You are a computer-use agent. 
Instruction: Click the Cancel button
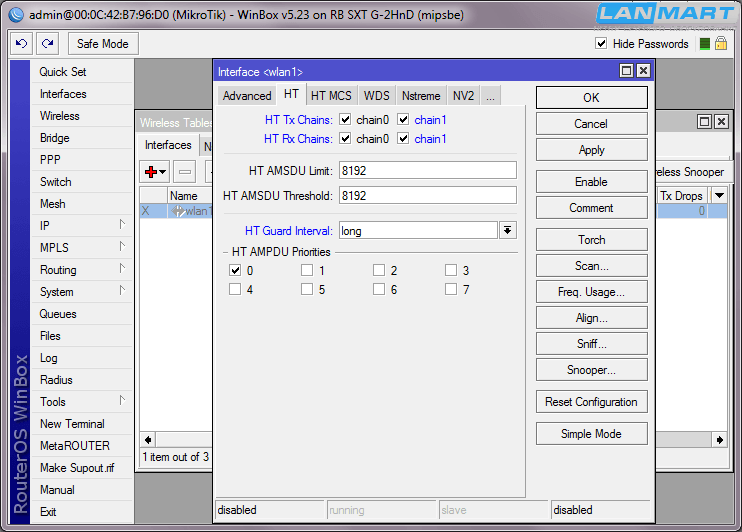tap(592, 124)
